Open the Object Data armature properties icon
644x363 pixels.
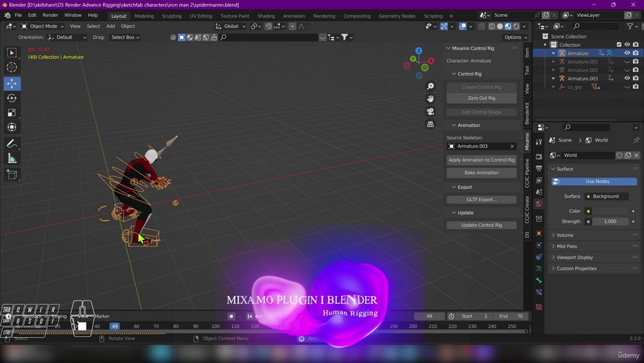[x=539, y=268]
